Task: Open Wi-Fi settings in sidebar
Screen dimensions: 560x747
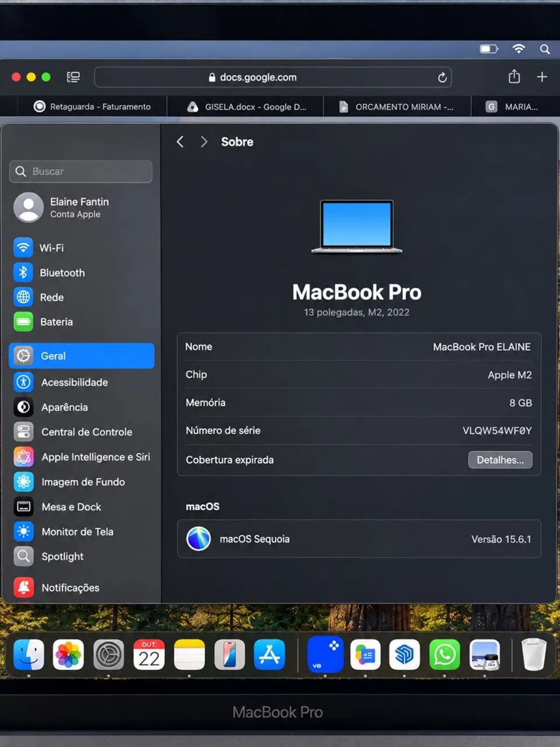Action: tap(40, 247)
